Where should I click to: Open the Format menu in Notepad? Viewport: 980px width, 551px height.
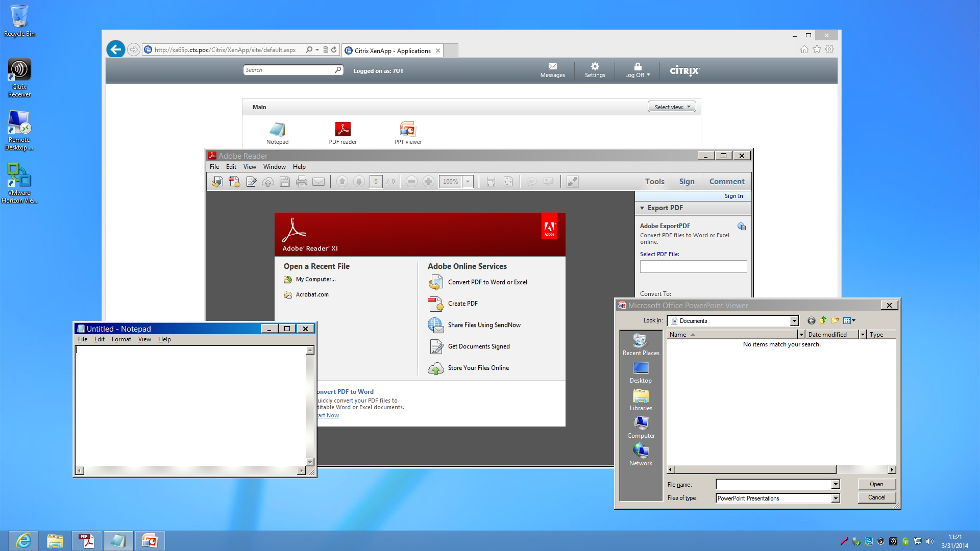121,339
